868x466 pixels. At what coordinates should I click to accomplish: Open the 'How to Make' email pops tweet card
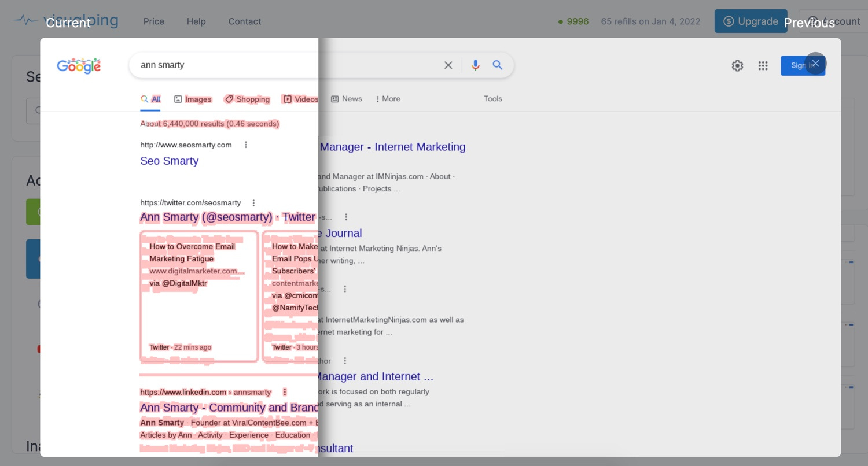click(290, 296)
